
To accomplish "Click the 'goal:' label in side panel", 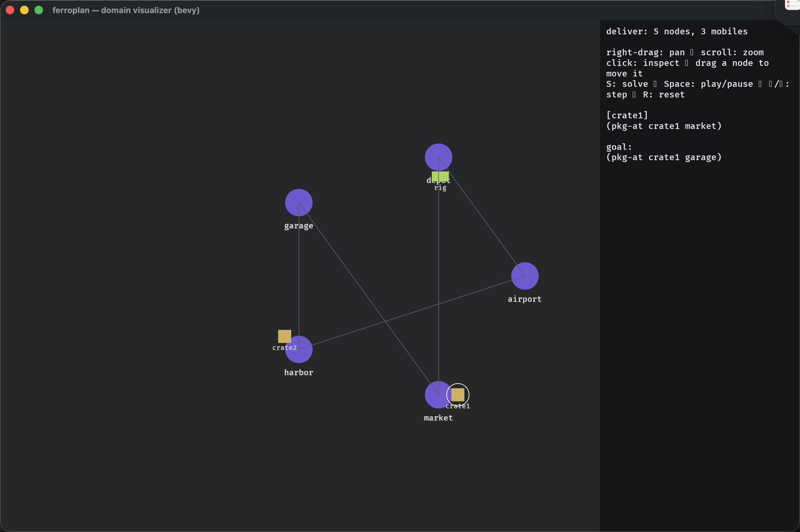I will click(x=619, y=147).
